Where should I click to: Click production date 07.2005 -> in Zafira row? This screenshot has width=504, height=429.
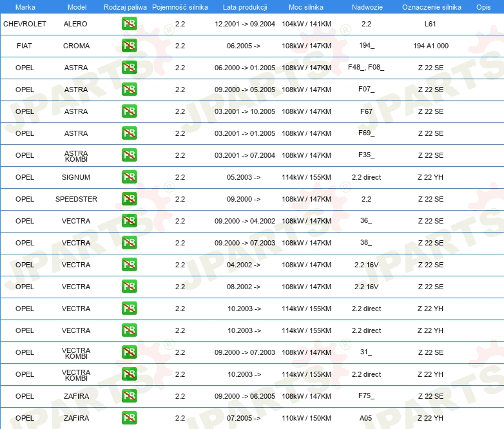[x=244, y=418]
